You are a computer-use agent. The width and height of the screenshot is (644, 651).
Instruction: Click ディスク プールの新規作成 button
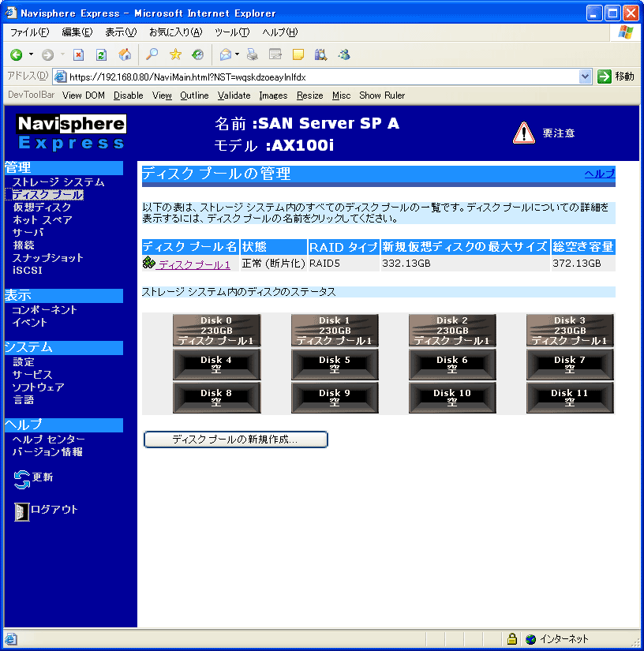(x=235, y=440)
